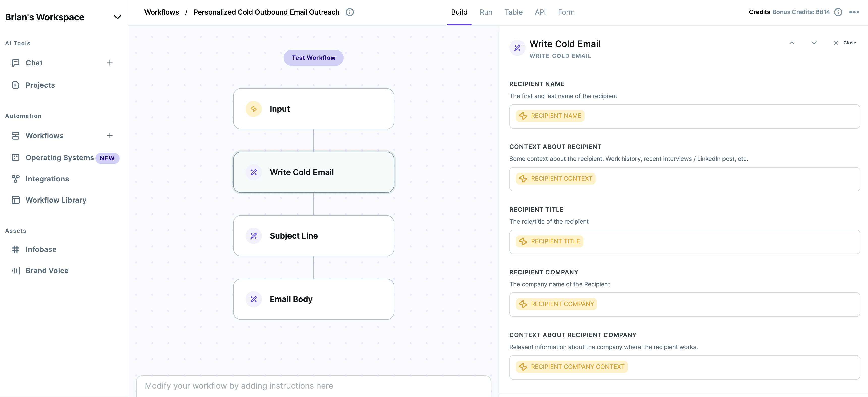868x397 pixels.
Task: Go to next step with the down chevron
Action: (814, 43)
